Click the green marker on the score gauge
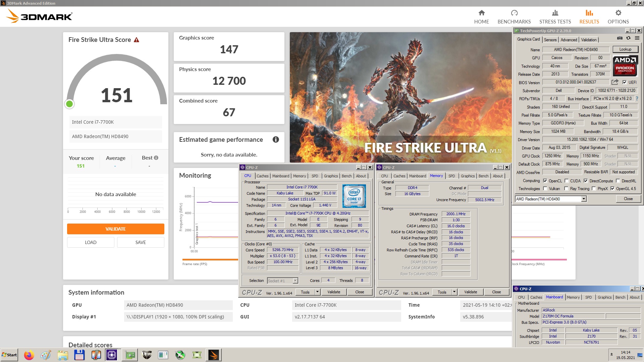The height and width of the screenshot is (362, 644). click(69, 104)
